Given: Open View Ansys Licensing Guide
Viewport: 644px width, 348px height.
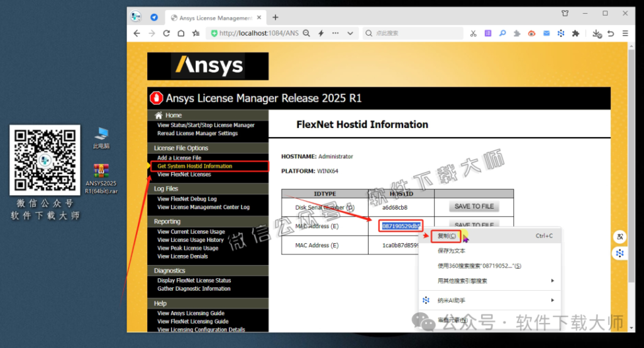Looking at the screenshot, I should tap(191, 313).
